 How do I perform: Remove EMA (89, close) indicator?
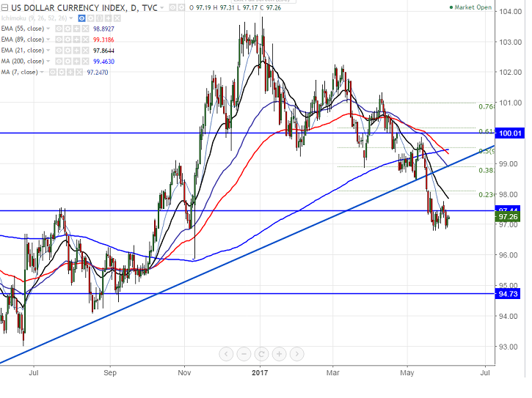point(85,40)
